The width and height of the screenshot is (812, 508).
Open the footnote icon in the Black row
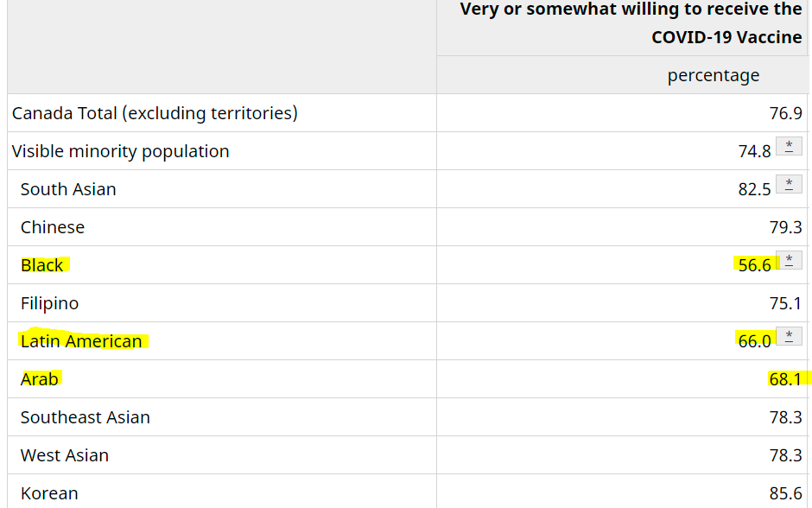click(x=789, y=260)
